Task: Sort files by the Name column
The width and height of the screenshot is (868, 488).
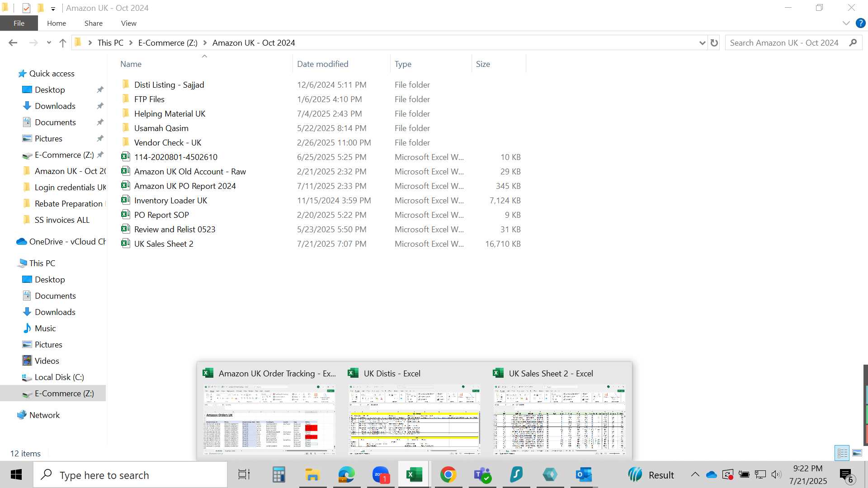Action: (204, 64)
